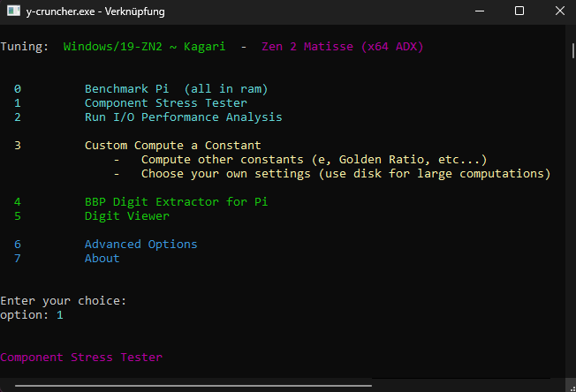Click 'Digit Viewer' option text
This screenshot has width=576, height=392.
point(127,215)
